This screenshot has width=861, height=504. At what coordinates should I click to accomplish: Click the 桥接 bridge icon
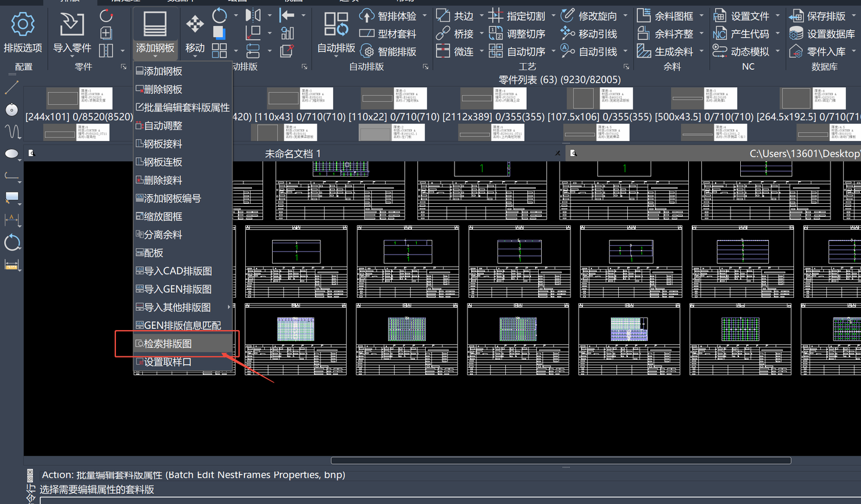[x=443, y=33]
